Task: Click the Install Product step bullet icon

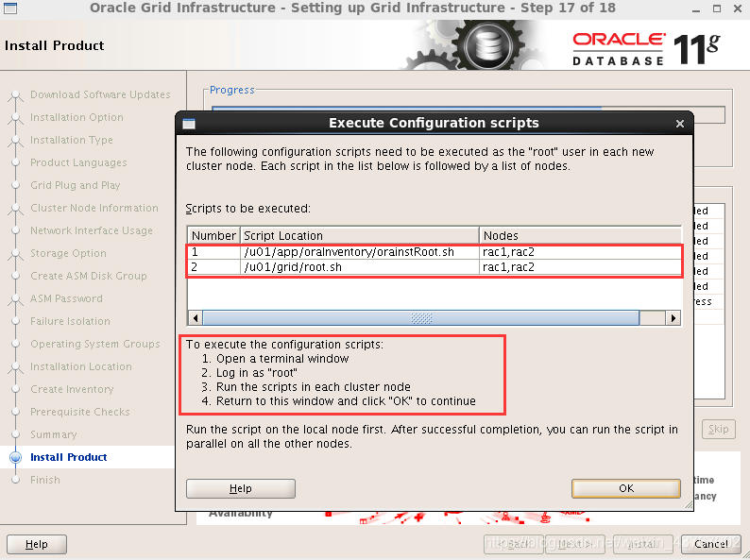Action: tap(15, 457)
